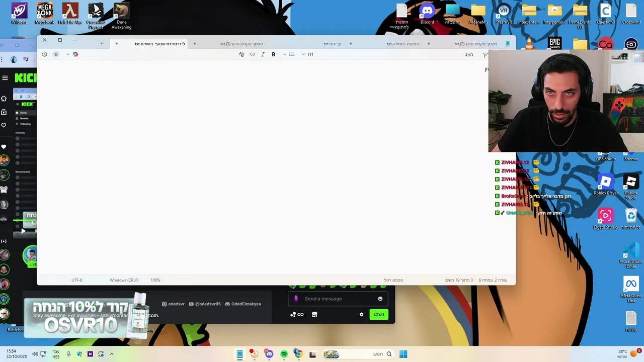Open Crosswind Playtest desktop shortcut
Image resolution: width=644 pixels, height=362 pixels.
96,16
